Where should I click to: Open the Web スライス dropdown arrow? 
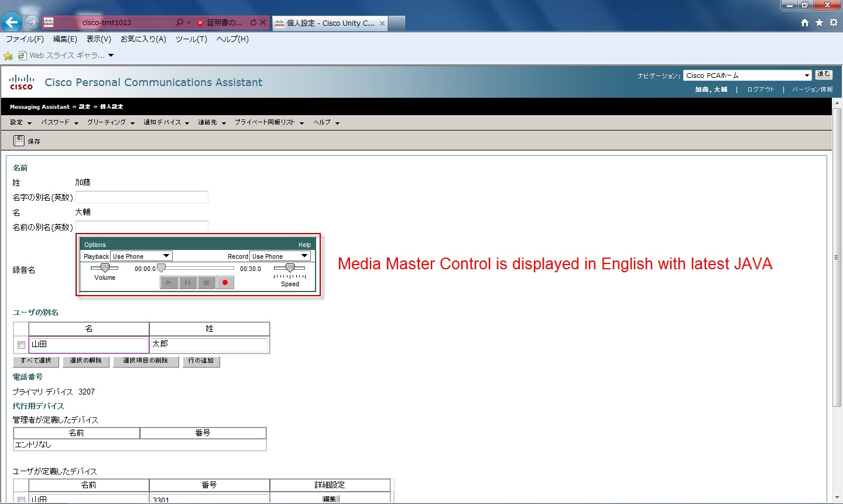[111, 56]
